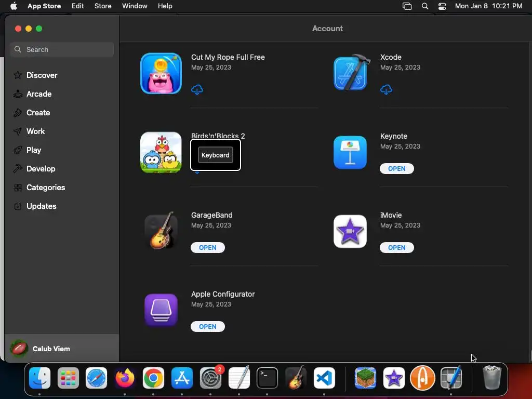Select the Birds'n'Blocks 2 app icon
The height and width of the screenshot is (399, 532).
click(x=161, y=152)
